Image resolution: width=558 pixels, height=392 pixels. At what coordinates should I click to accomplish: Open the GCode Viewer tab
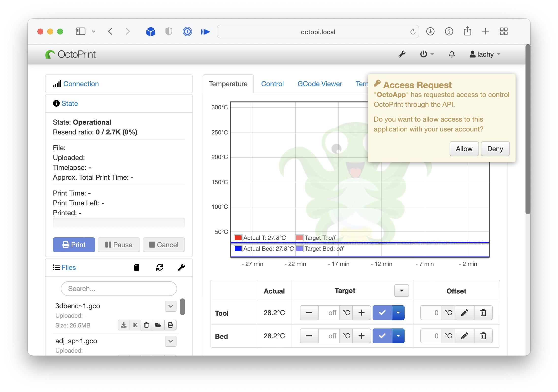click(320, 84)
